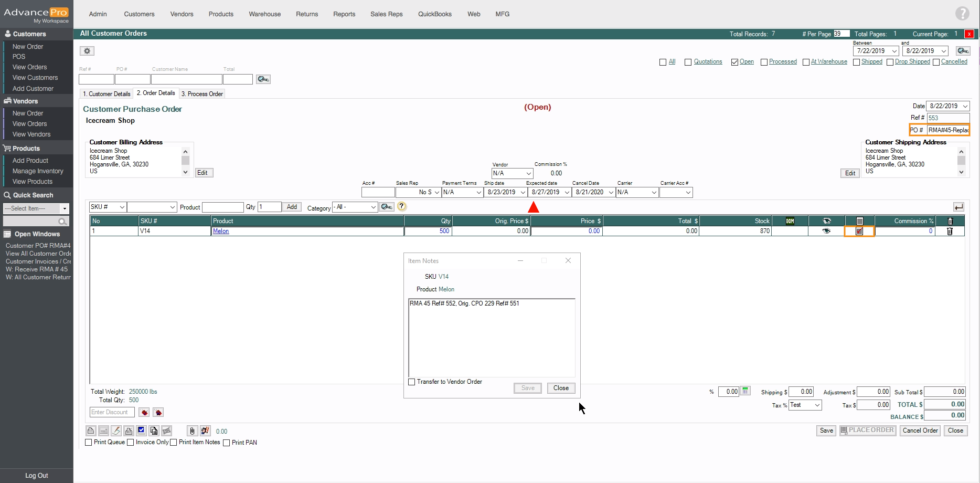Image resolution: width=980 pixels, height=483 pixels.
Task: Check the Print Item Notes box
Action: [174, 443]
